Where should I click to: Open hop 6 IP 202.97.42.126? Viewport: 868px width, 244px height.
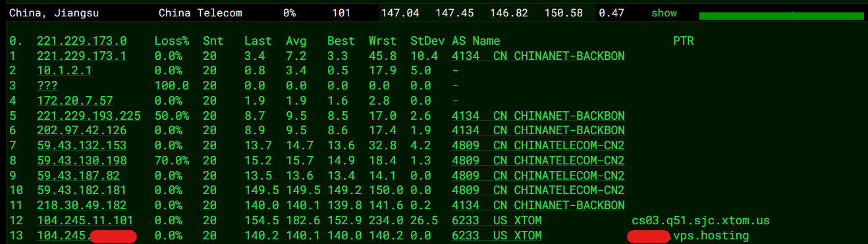[82, 130]
